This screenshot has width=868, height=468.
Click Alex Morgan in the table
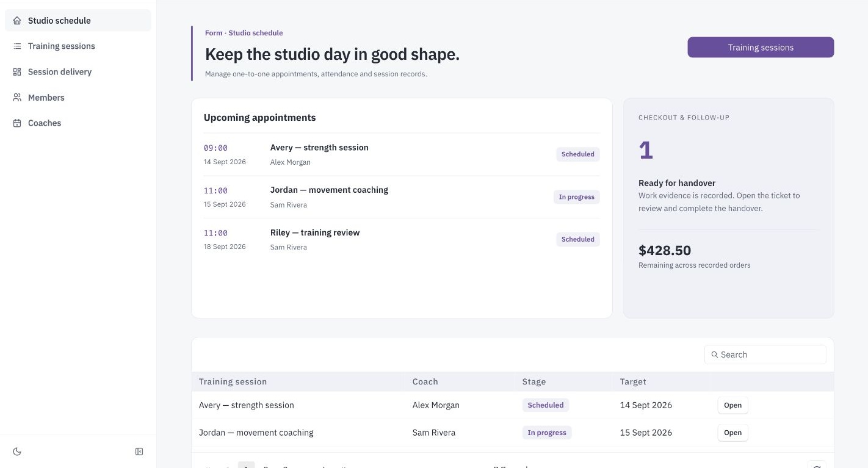pyautogui.click(x=436, y=405)
